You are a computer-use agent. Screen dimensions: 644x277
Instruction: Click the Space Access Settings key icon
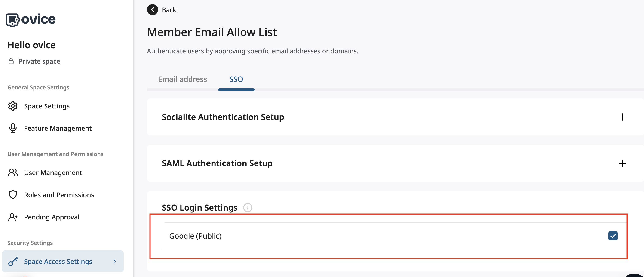tap(13, 261)
